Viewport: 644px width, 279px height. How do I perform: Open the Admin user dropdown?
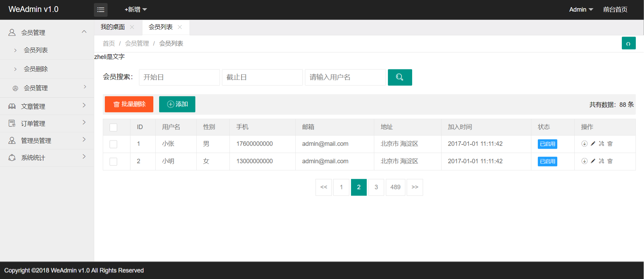(x=580, y=10)
